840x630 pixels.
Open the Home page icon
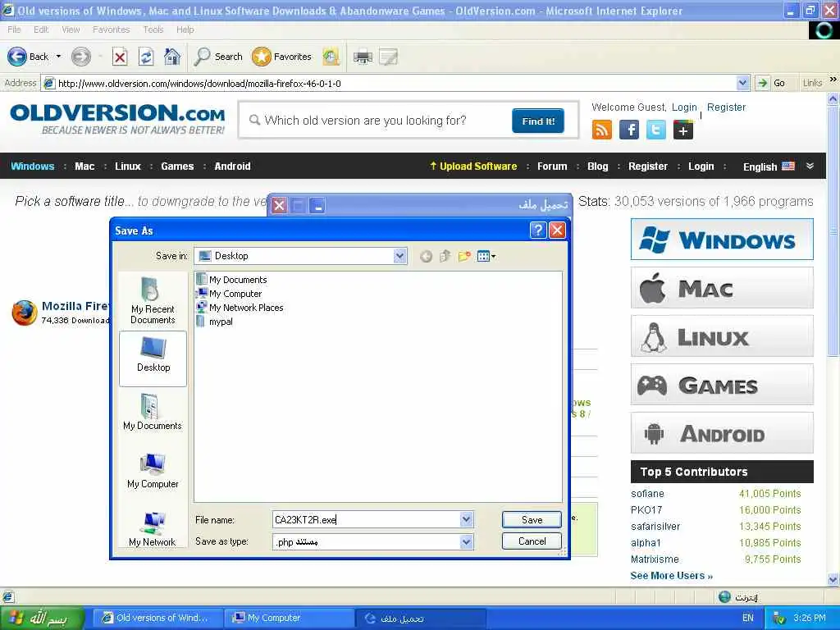pyautogui.click(x=172, y=57)
